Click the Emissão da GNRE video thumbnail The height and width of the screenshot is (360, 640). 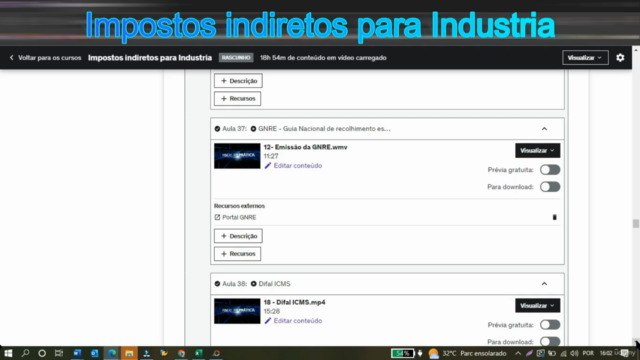tap(237, 156)
